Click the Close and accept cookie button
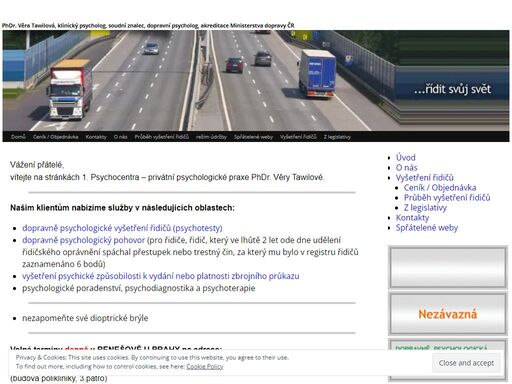The height and width of the screenshot is (384, 512). (466, 363)
